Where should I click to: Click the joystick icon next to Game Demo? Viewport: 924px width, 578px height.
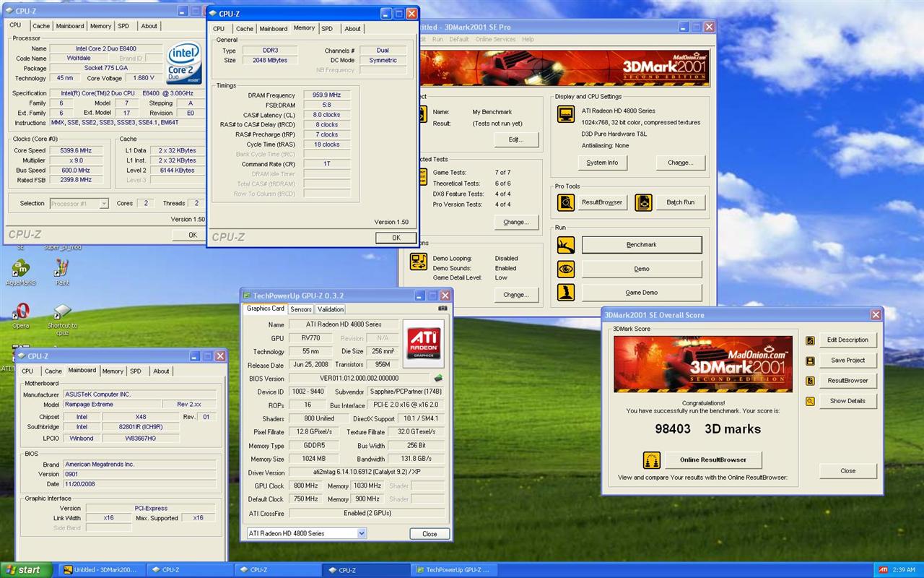coord(565,293)
